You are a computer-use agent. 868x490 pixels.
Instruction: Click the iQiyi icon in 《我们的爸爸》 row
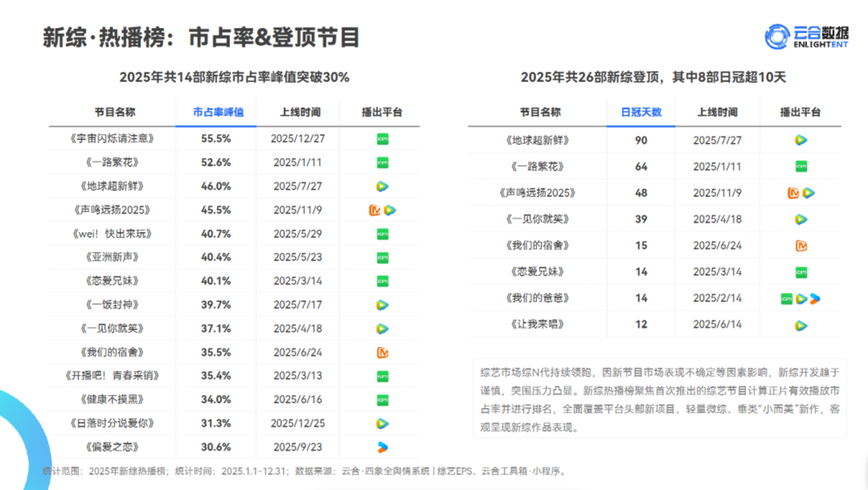pyautogui.click(x=786, y=298)
